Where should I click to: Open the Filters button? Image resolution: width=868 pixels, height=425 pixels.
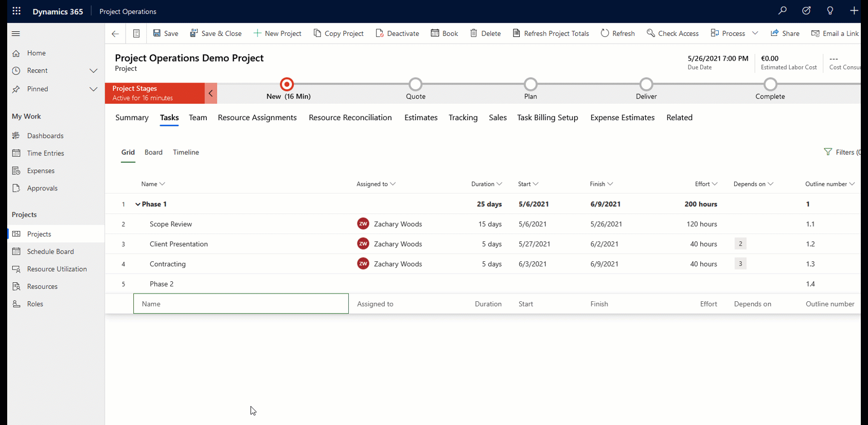(841, 152)
